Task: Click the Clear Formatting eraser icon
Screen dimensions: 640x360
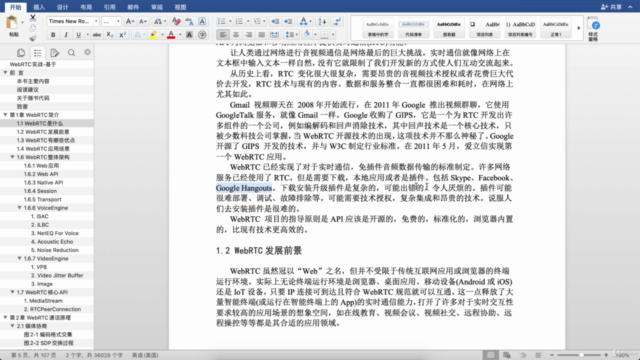Action: (176, 21)
